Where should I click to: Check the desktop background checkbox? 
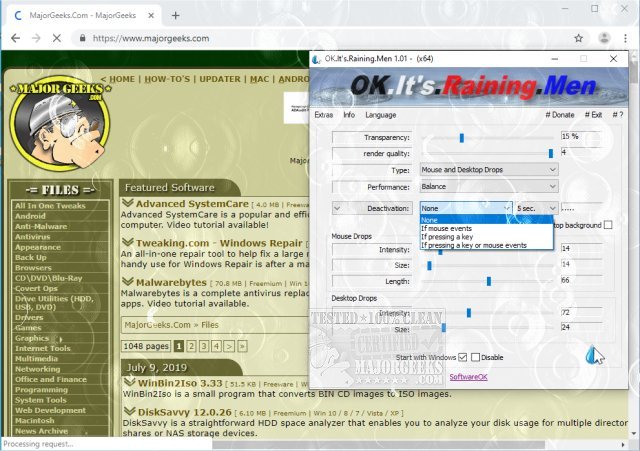[607, 225]
